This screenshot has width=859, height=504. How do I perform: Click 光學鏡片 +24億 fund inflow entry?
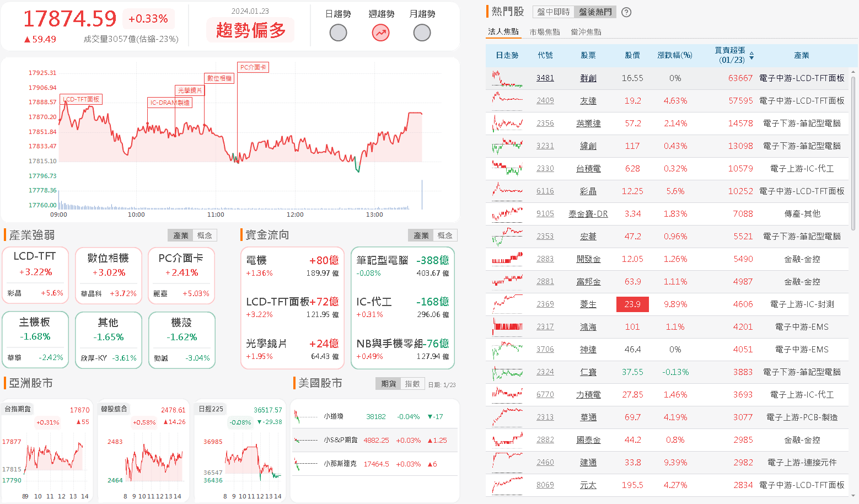pos(292,350)
